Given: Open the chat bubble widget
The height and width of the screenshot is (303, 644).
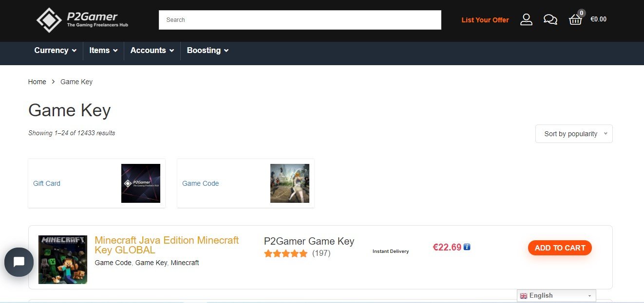Looking at the screenshot, I should coord(19,262).
